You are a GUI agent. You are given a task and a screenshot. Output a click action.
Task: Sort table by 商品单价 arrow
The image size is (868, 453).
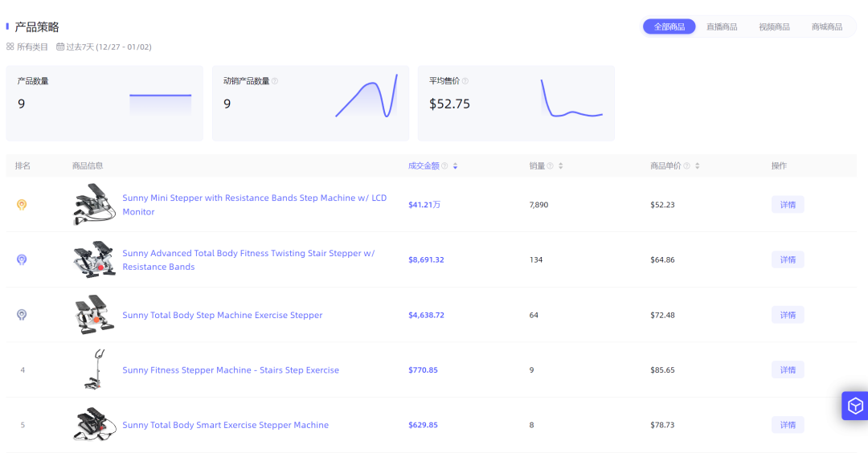coord(697,166)
